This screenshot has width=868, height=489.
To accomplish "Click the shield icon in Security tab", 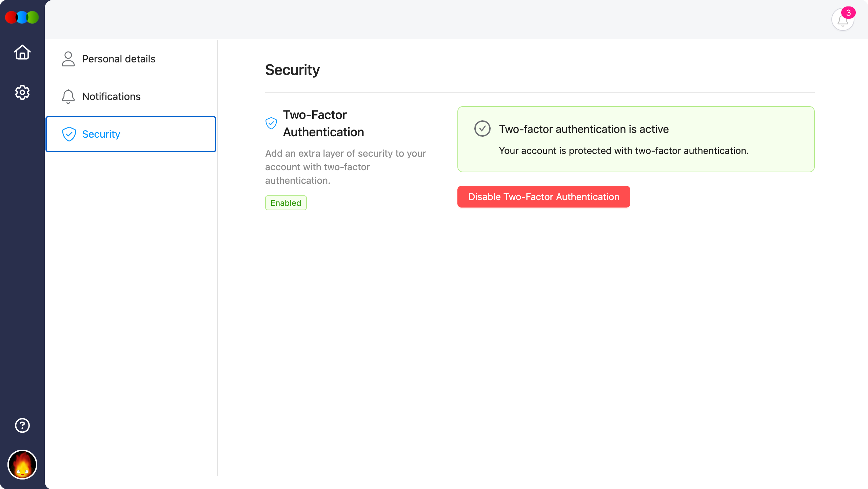I will pos(69,134).
